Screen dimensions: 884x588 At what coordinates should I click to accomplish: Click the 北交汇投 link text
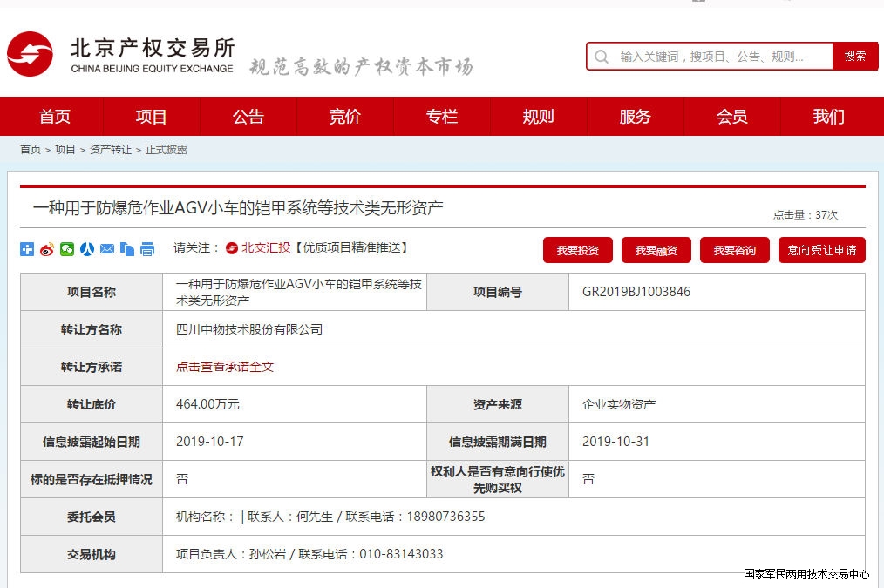coord(266,247)
